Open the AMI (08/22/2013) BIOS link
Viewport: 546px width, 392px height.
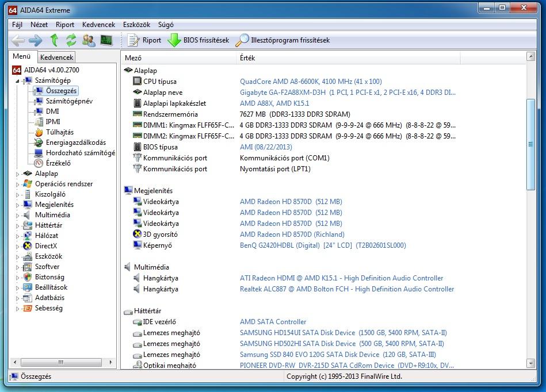click(x=266, y=147)
